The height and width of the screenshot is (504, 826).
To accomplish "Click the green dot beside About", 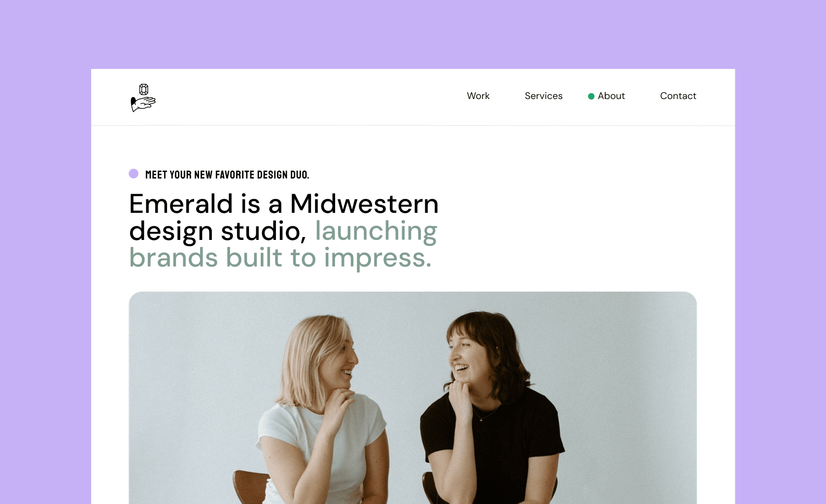I will pos(591,96).
